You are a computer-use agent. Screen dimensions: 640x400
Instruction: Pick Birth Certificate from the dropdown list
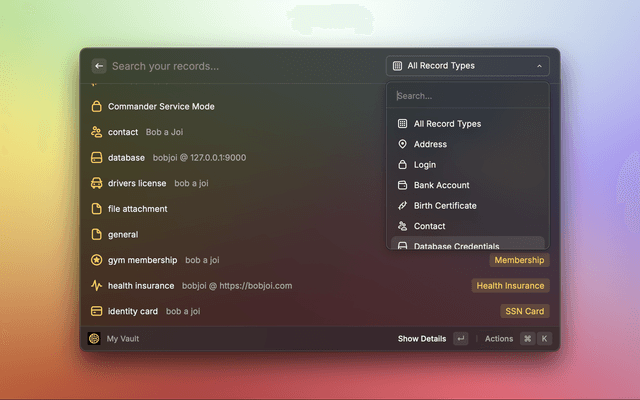click(x=445, y=206)
